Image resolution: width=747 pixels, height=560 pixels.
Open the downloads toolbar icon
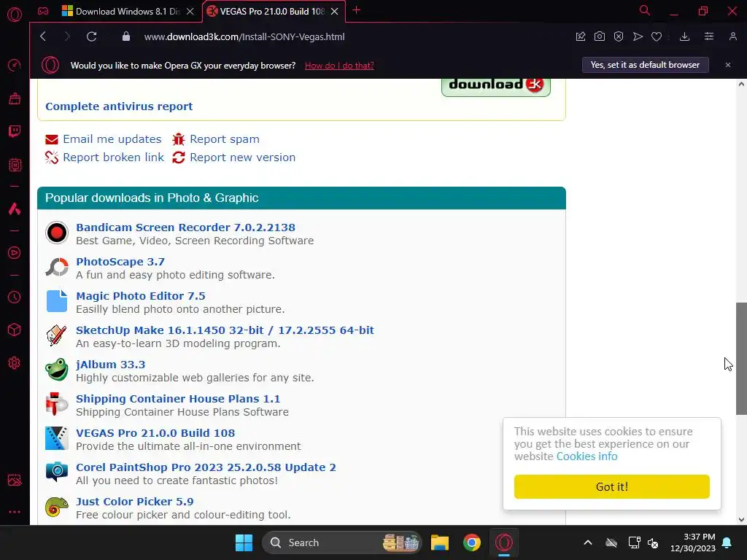684,36
